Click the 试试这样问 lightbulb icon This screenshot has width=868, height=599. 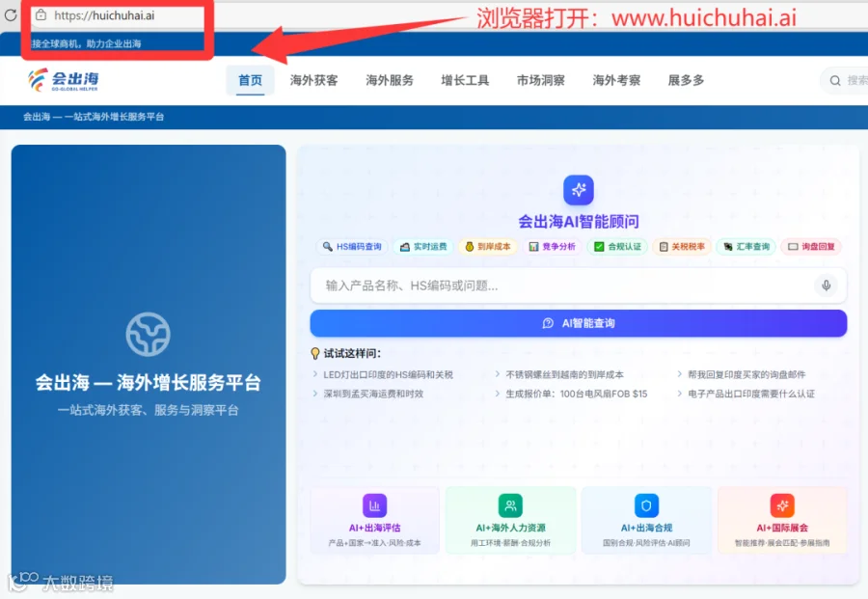tap(315, 353)
